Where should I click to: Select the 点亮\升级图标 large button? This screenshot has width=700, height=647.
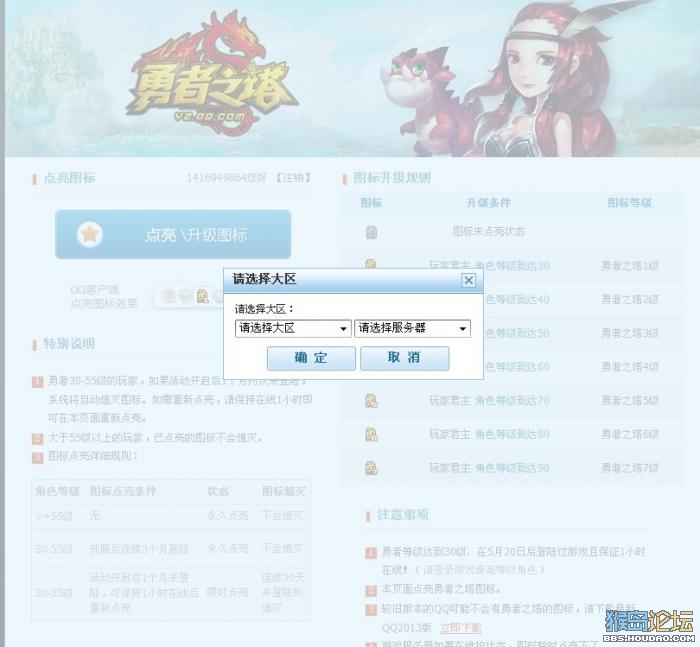point(173,234)
